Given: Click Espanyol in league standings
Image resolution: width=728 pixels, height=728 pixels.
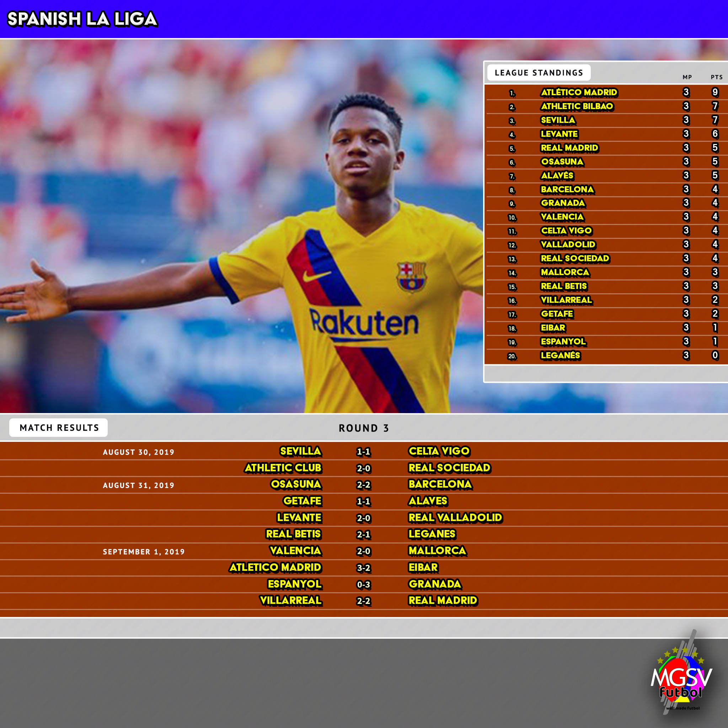Looking at the screenshot, I should [x=563, y=341].
